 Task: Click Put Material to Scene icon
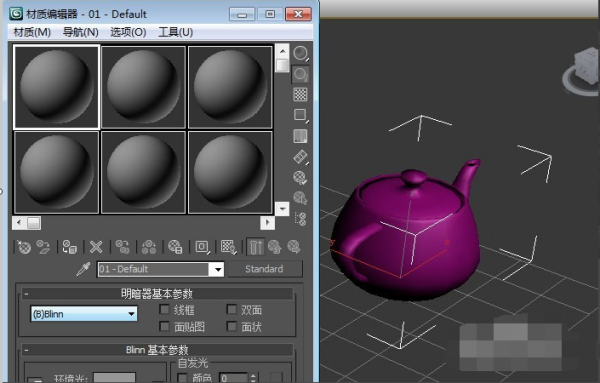(x=44, y=247)
